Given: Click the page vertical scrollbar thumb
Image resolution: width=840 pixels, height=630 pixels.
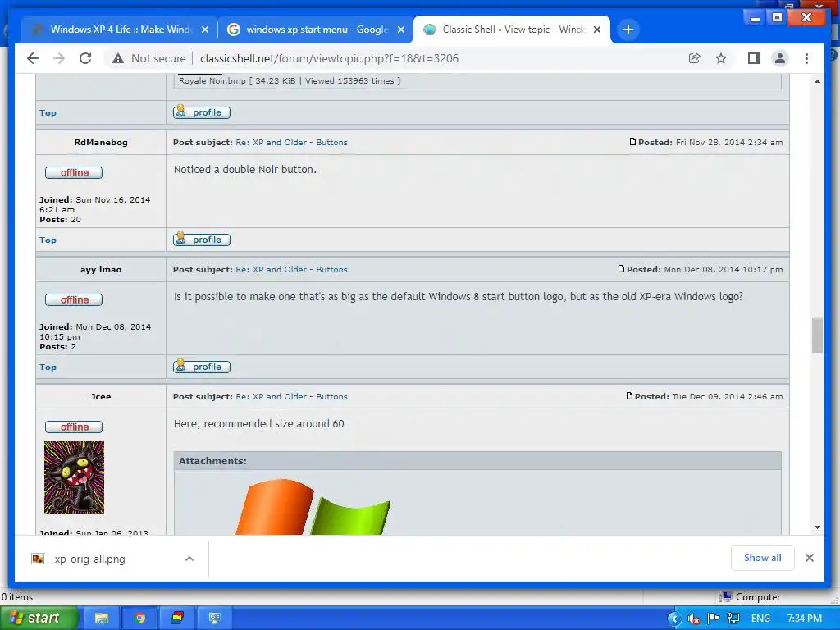Looking at the screenshot, I should (817, 336).
